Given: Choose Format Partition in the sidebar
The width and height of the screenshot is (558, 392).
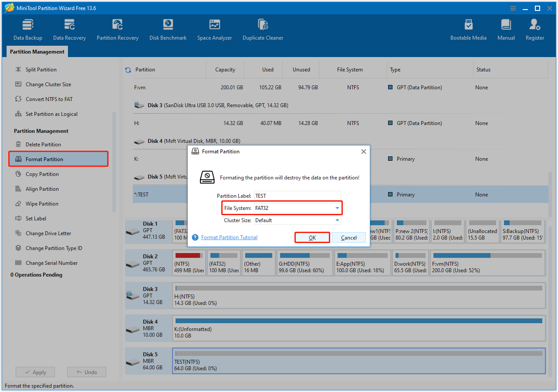Looking at the screenshot, I should pyautogui.click(x=58, y=159).
